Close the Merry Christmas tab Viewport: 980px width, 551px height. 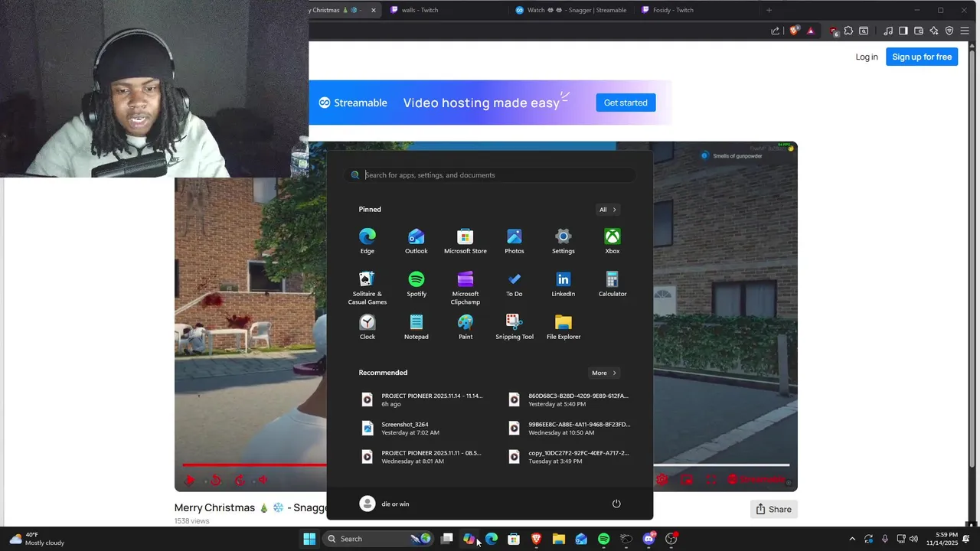[x=374, y=10]
